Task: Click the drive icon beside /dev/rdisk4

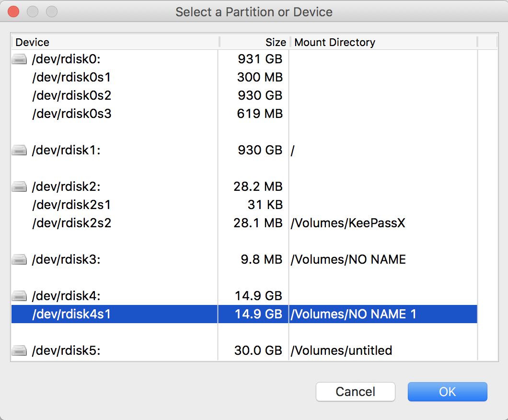Action: [19, 296]
